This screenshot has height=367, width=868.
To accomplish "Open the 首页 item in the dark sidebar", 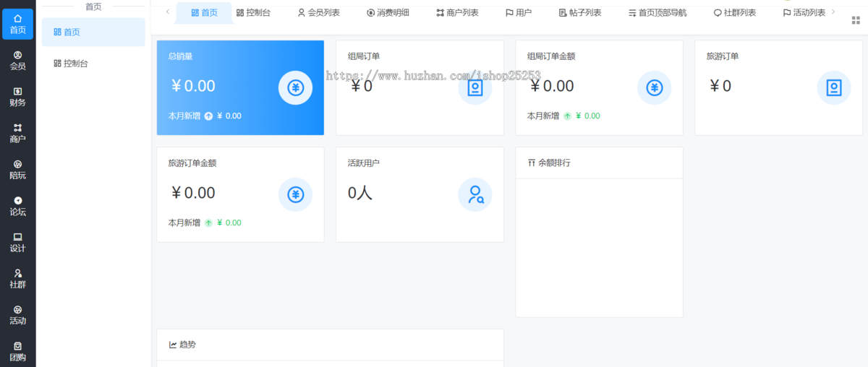I will point(17,24).
